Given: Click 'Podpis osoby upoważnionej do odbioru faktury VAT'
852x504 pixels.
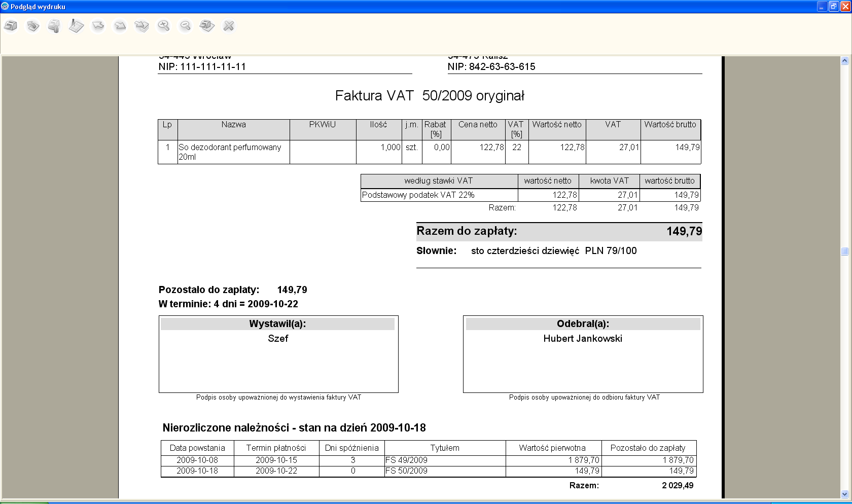Looking at the screenshot, I should click(584, 398).
